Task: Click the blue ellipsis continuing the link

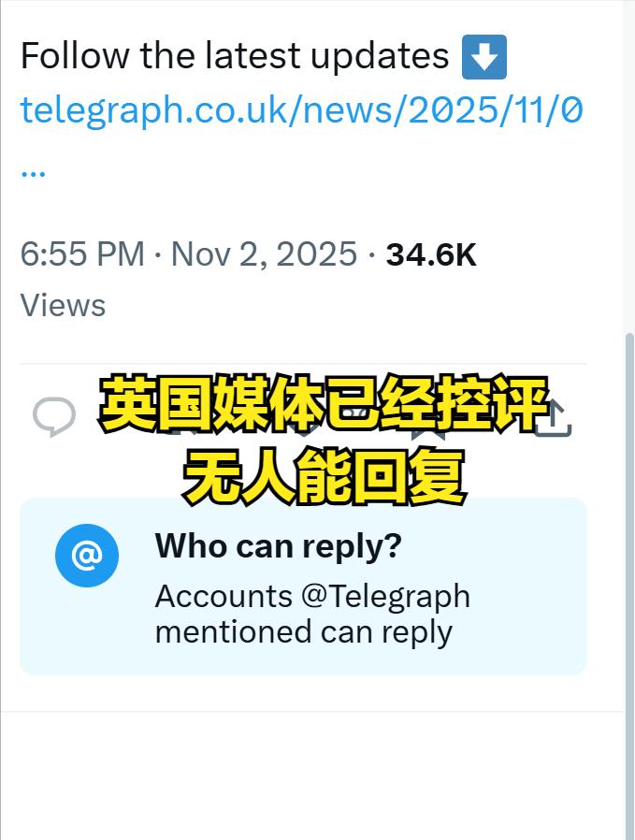Action: (33, 172)
